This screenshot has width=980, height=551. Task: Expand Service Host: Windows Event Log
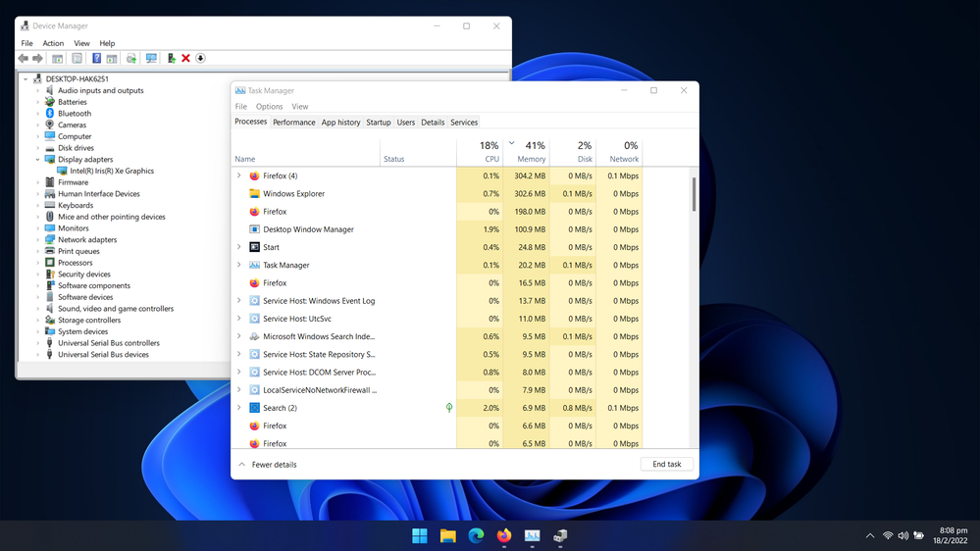pos(238,300)
